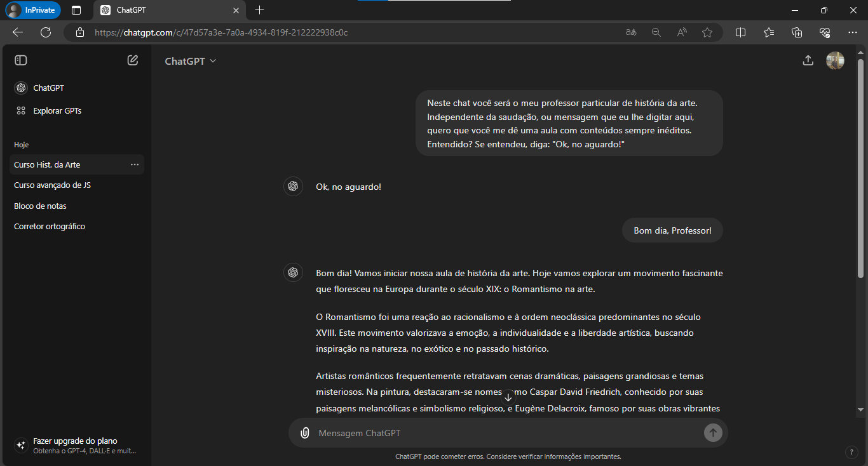Screen dimensions: 868x466
Task: Send the message with arrow button
Action: coord(713,433)
